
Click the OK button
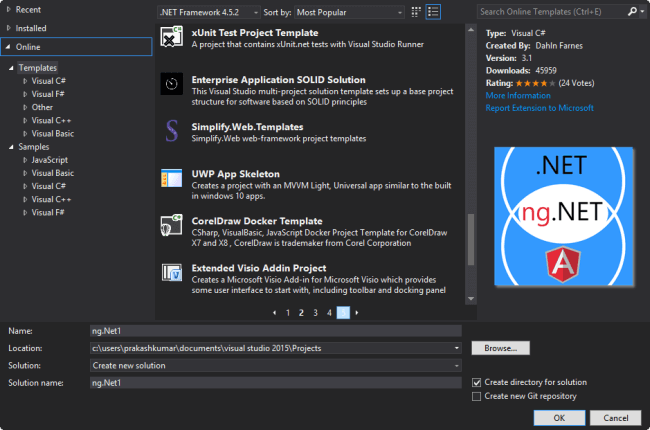click(559, 418)
